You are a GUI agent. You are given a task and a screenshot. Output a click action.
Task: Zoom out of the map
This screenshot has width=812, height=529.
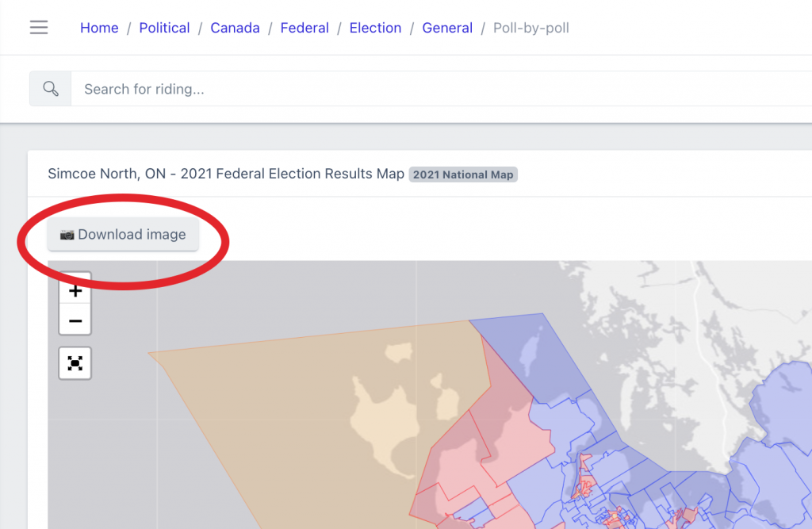coord(75,320)
